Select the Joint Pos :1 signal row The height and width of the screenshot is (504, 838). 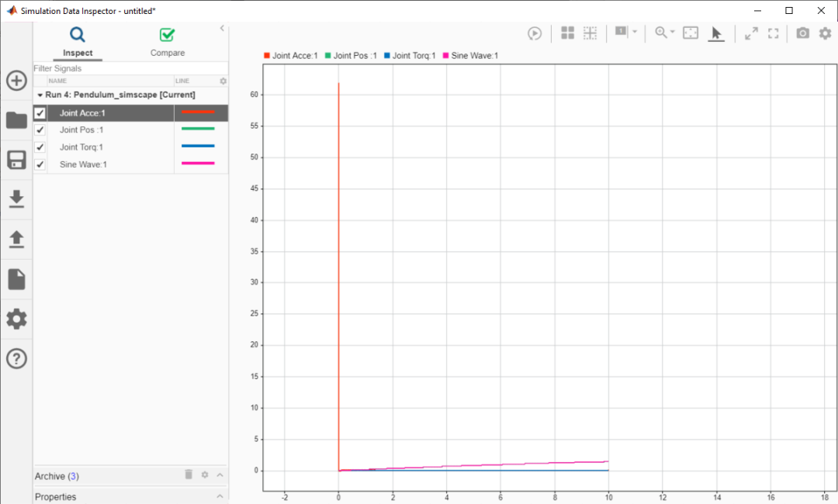pyautogui.click(x=130, y=129)
